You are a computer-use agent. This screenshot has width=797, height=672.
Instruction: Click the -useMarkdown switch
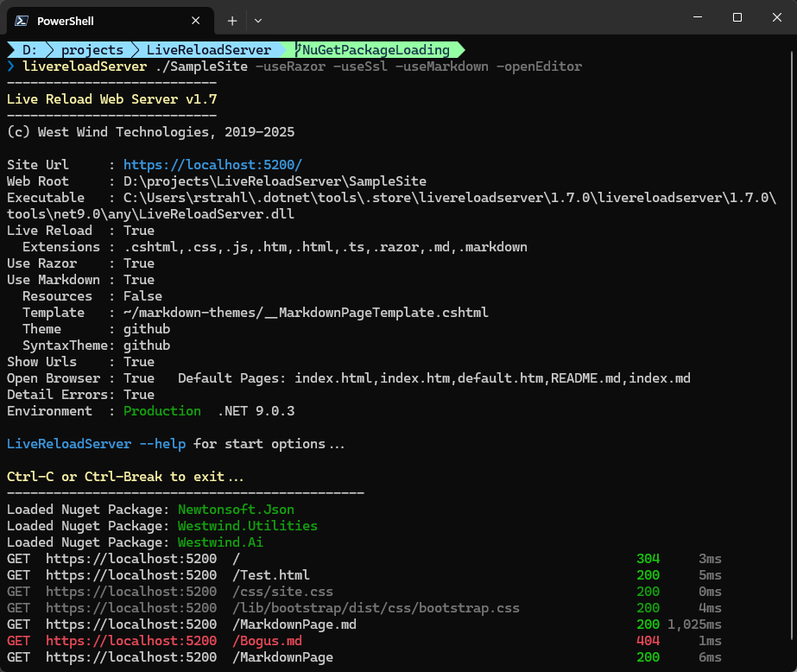442,67
